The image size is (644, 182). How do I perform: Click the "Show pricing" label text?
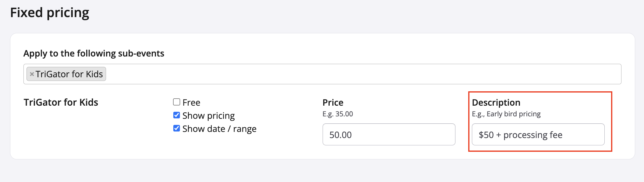pos(209,116)
